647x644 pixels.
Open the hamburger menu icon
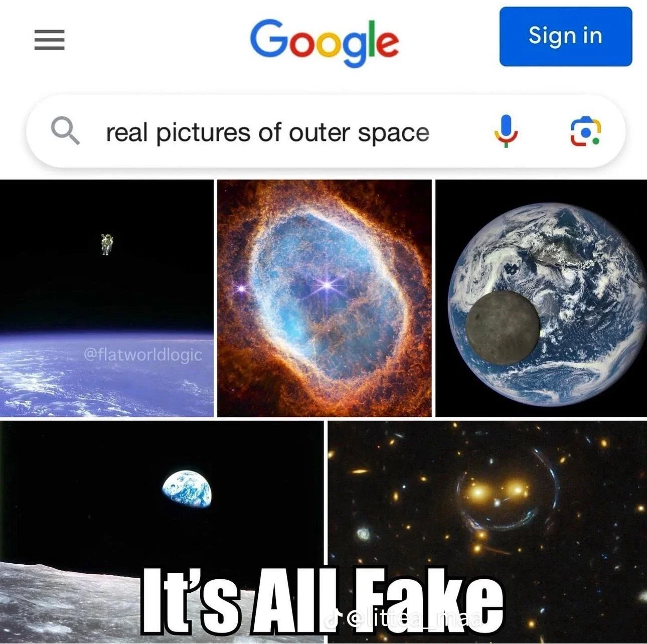coord(49,40)
